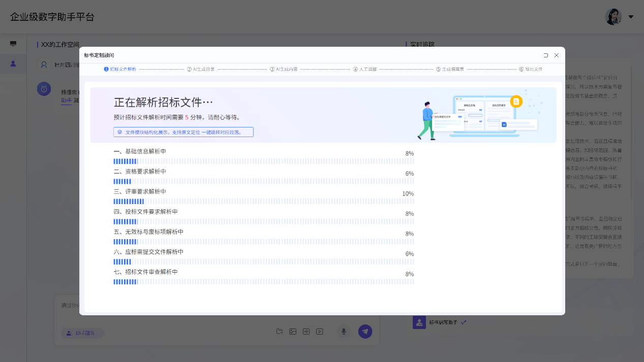Screen dimensions: 644x362
Task: Click the 标书编写助手 avatar icon
Action: tap(419, 322)
